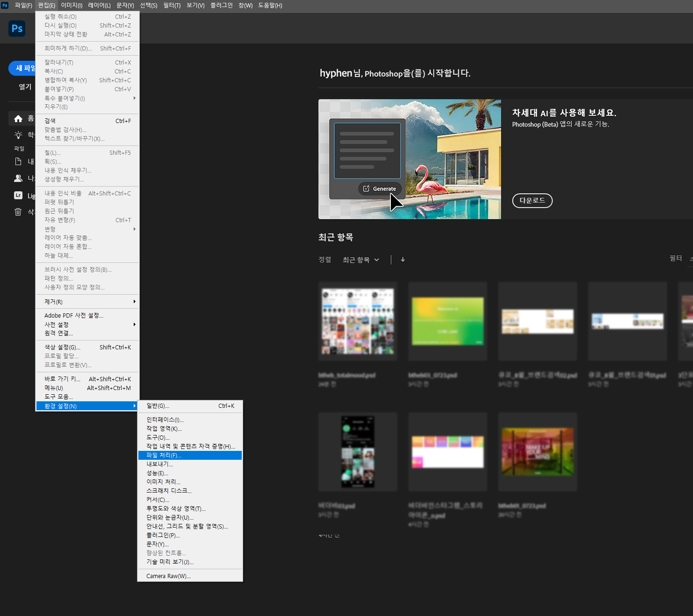Open 플러그인 menu
693x616 pixels.
222,5
